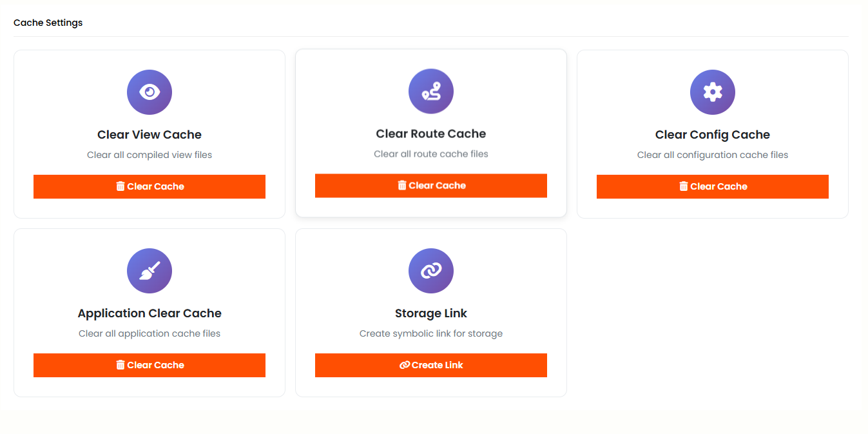
Task: Click the Cache Settings heading
Action: click(48, 22)
